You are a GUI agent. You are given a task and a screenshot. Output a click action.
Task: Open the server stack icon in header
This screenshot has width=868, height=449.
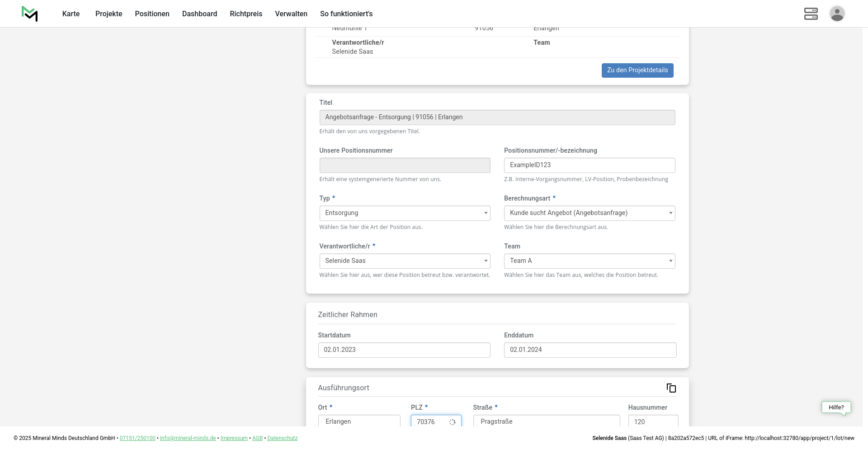point(811,14)
